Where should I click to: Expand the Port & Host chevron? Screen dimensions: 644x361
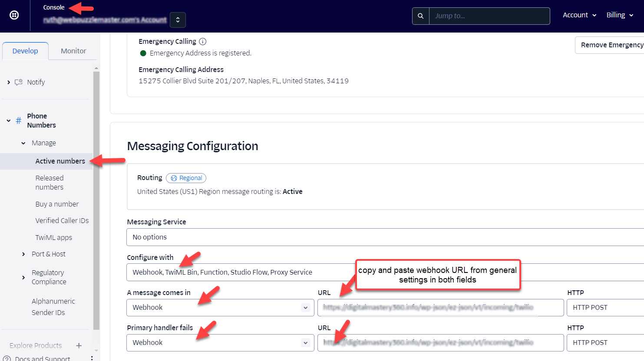(x=23, y=254)
